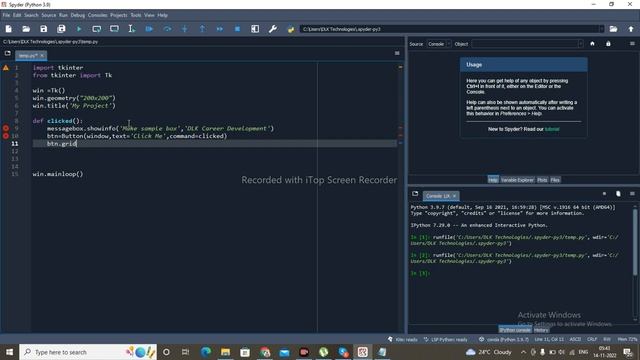Open the console pane options menu
This screenshot has width=640, height=360.
632,194
